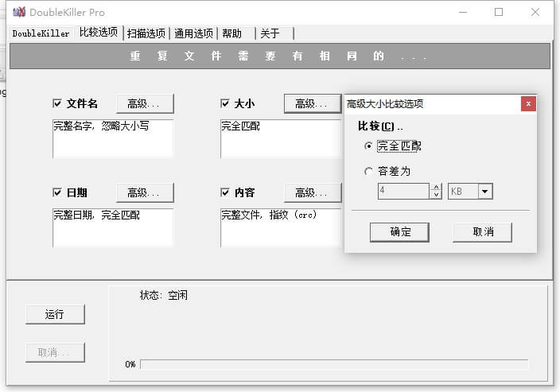Click the 完整日期, 完全匹配 text box
Viewport: 560px width, 392px height.
113,227
